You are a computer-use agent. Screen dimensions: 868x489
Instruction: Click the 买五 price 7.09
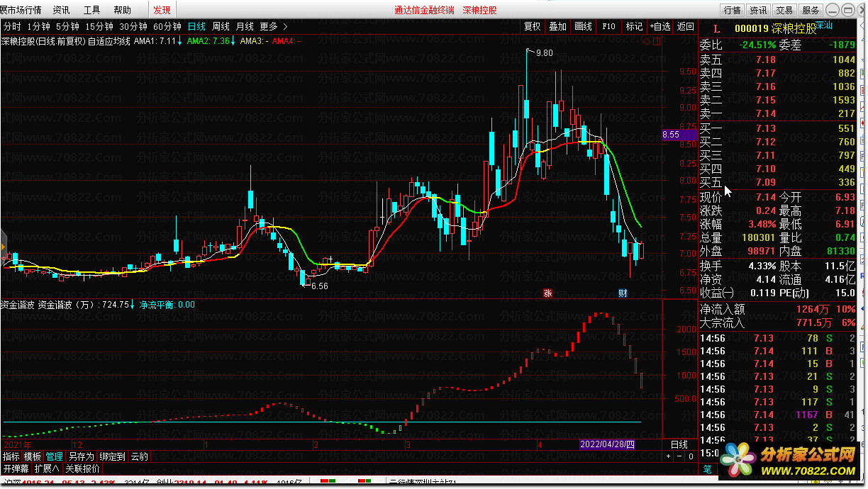pyautogui.click(x=766, y=182)
